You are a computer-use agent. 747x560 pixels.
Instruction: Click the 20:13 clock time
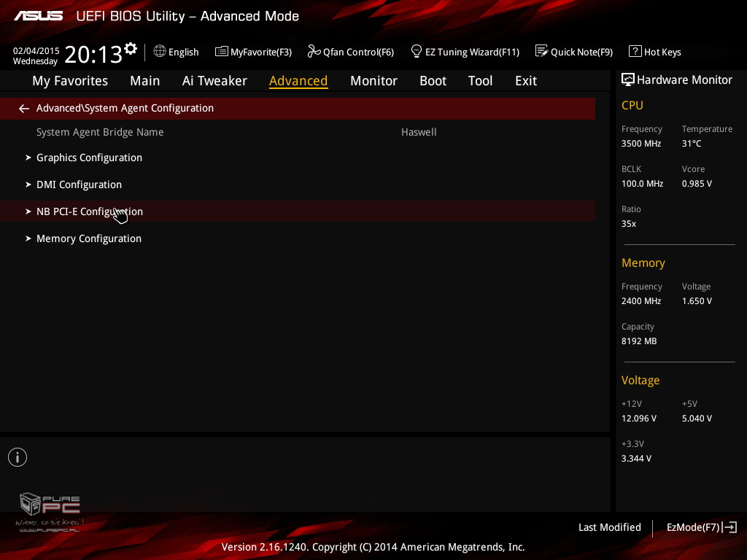[x=93, y=54]
